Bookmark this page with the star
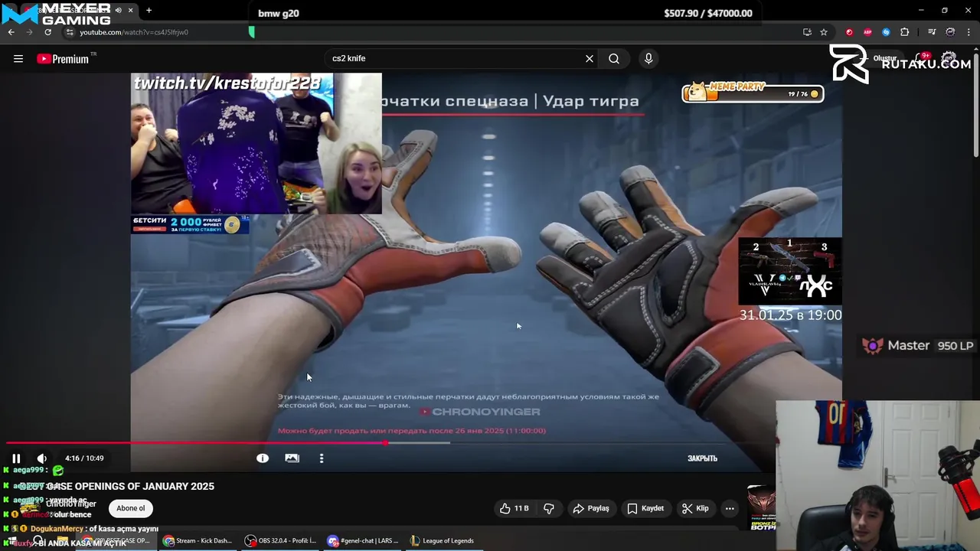980x551 pixels. point(824,32)
